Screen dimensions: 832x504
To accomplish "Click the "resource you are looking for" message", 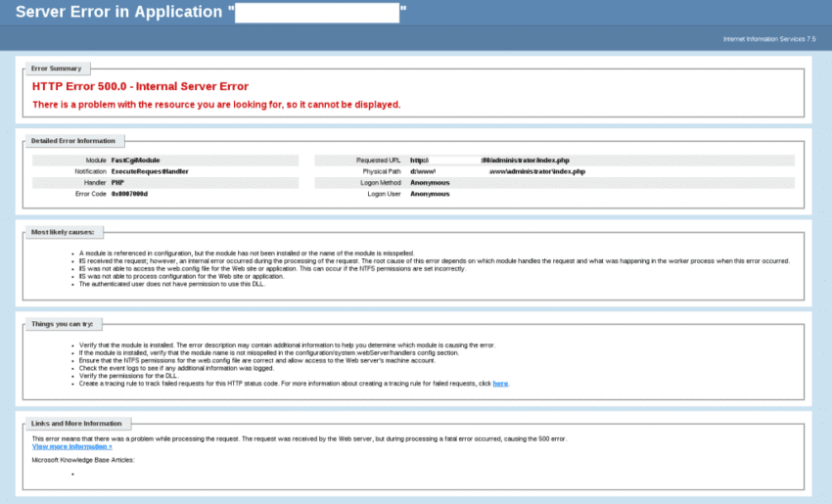I will [216, 104].
